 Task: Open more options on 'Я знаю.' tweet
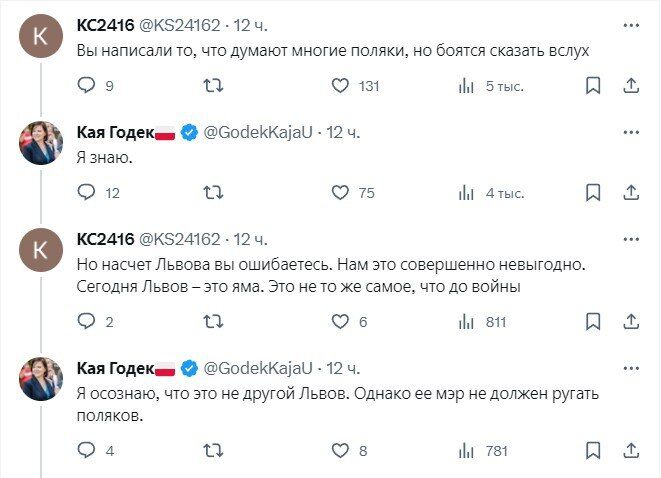pyautogui.click(x=632, y=132)
